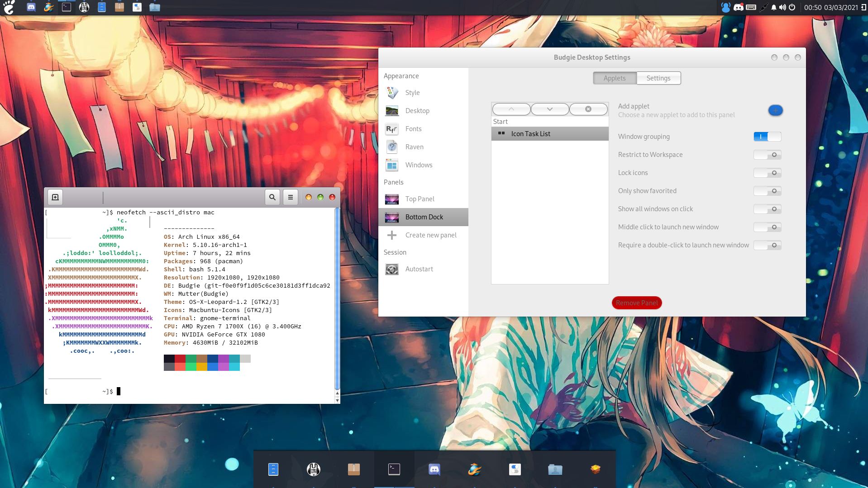Launch the globe web browser in top panel
This screenshot has width=868, height=488.
49,7
